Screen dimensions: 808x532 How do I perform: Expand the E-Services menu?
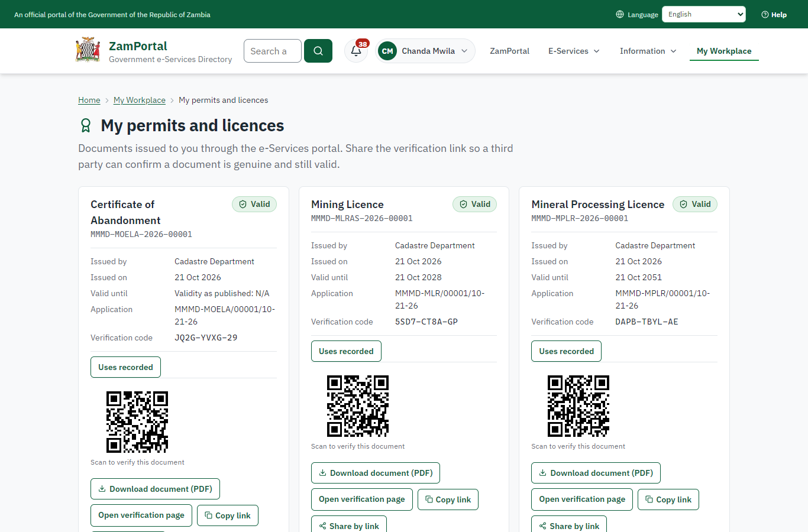tap(574, 51)
